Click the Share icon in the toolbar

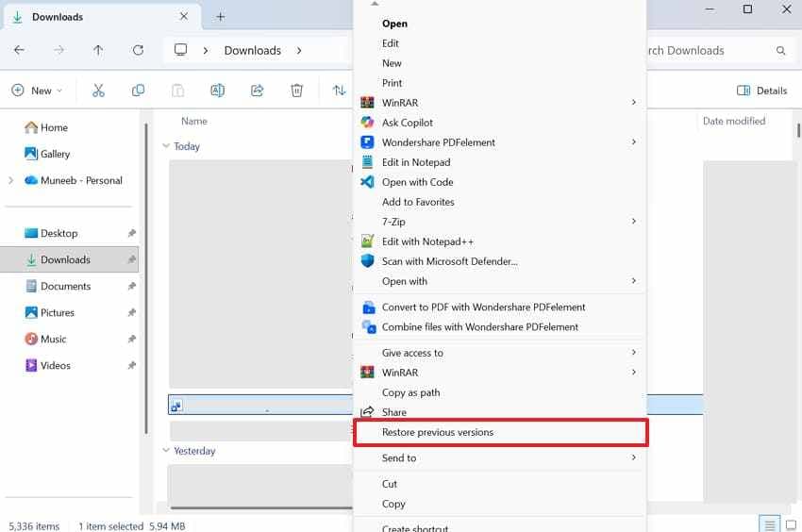[258, 91]
